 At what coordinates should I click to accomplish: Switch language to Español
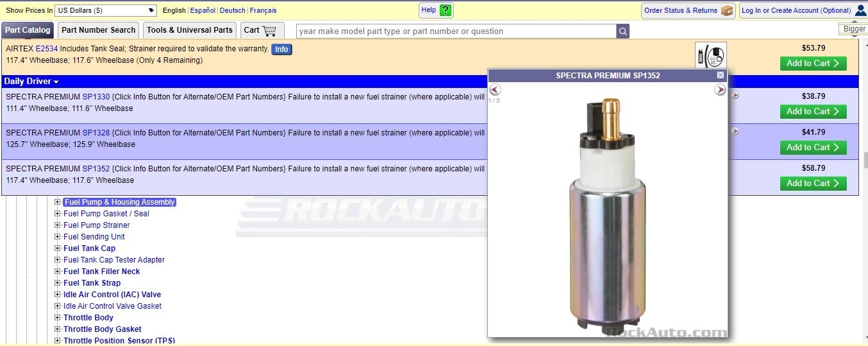coord(203,11)
